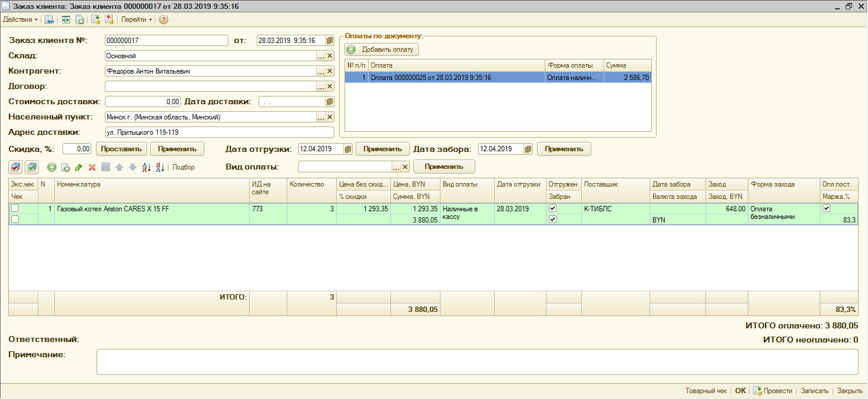Click the green pencil edit row icon

(x=78, y=167)
